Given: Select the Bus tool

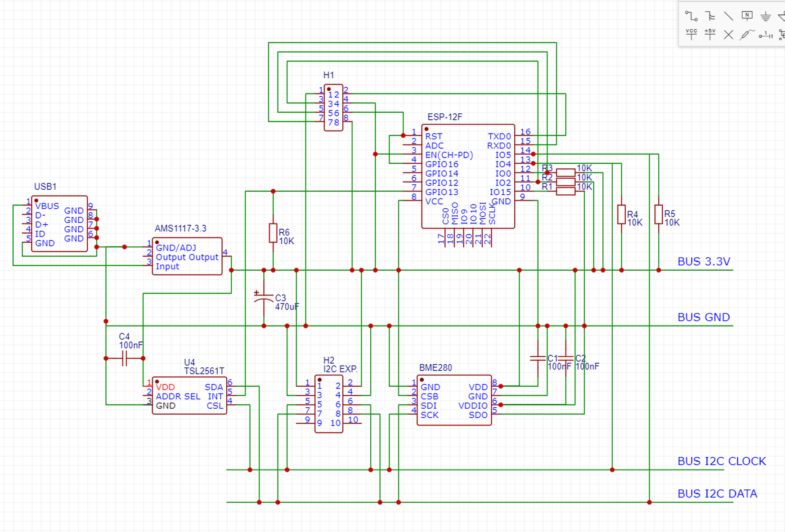Looking at the screenshot, I should tap(711, 16).
